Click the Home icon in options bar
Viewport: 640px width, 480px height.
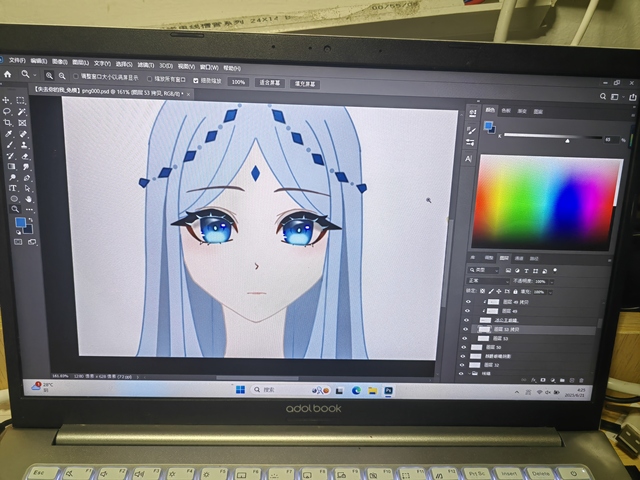point(9,75)
